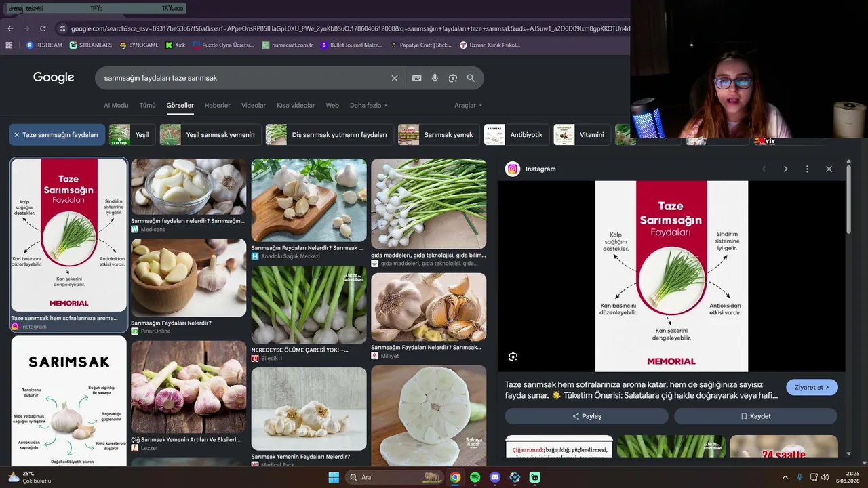Apply the 'Antibiyotik' filter chip
Viewport: 868px width, 488px height.
tap(517, 135)
